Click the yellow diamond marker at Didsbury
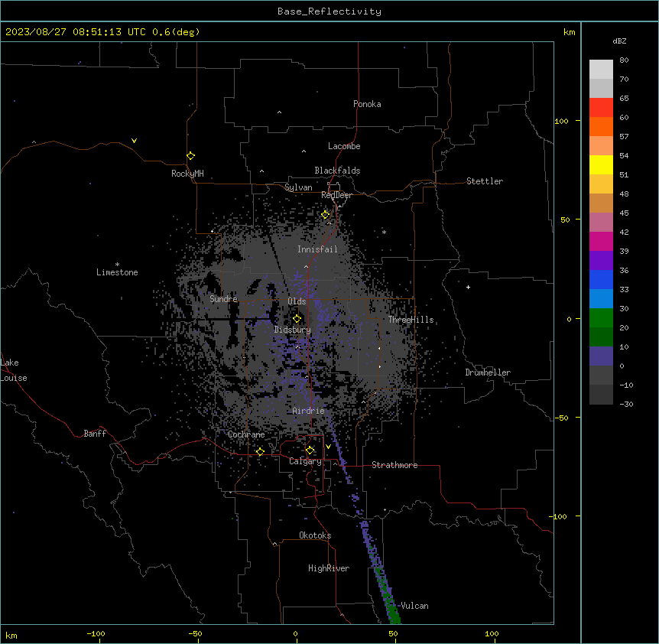Viewport: 659px width, 644px height. pos(297,318)
